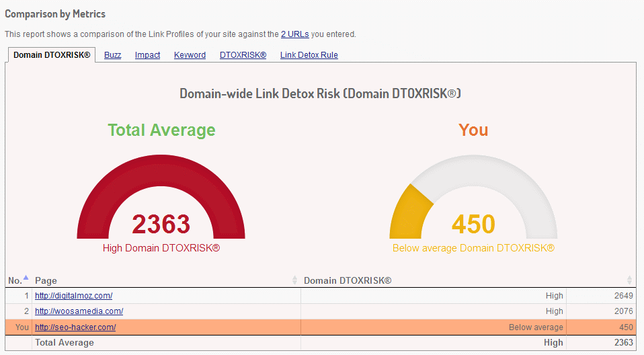Viewport: 644px width, 355px height.
Task: Click the red Total Average gauge
Action: click(x=161, y=202)
